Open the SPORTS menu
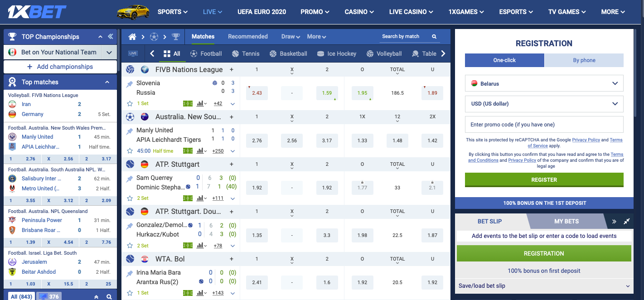 coord(172,12)
